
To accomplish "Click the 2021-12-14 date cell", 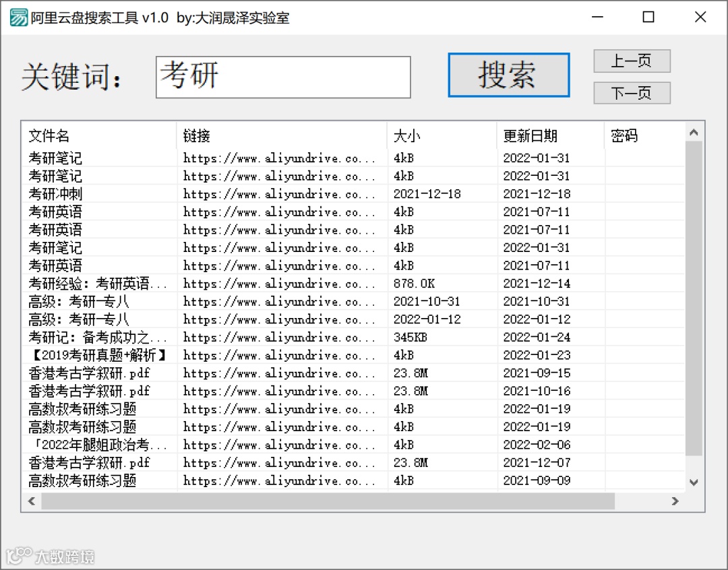I will click(x=537, y=284).
